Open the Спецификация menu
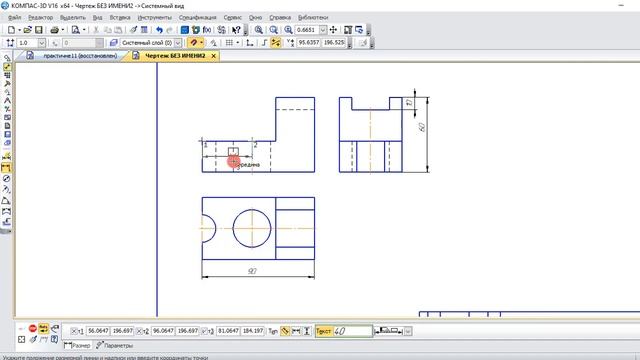This screenshot has height=360, width=640. (x=198, y=18)
